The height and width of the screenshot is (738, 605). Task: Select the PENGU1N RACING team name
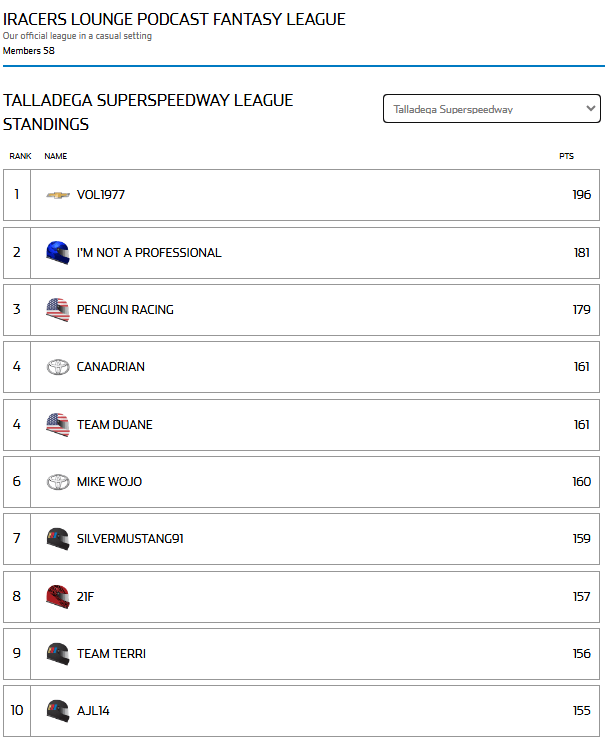pos(125,310)
